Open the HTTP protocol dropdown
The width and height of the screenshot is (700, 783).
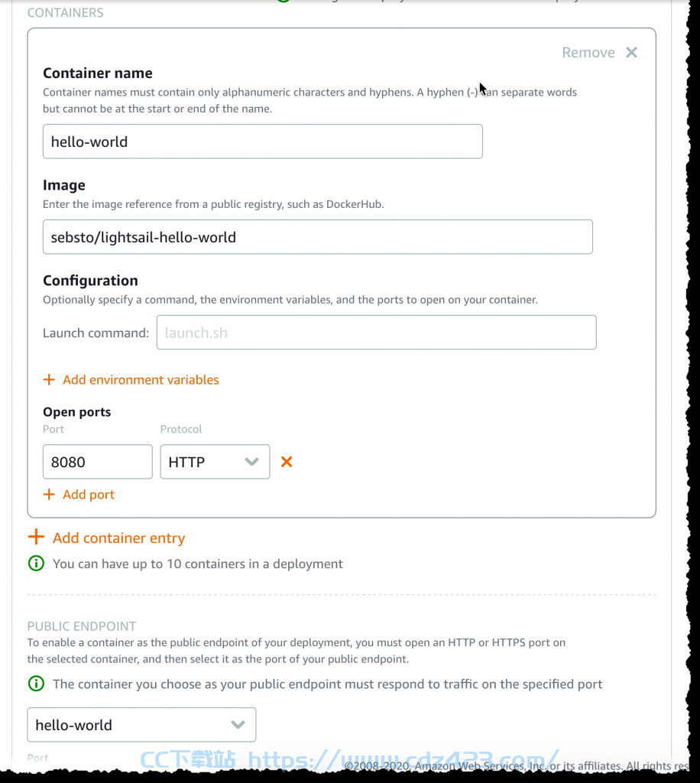pos(215,462)
